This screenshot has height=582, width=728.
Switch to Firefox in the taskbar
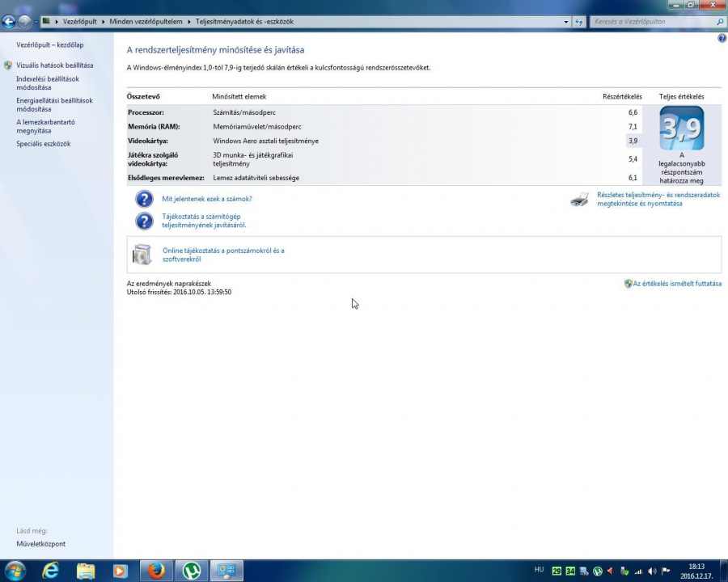coord(156,571)
